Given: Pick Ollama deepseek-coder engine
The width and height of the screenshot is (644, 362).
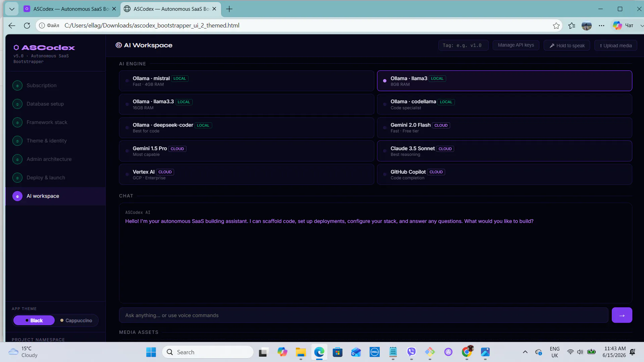Looking at the screenshot, I should click(247, 128).
